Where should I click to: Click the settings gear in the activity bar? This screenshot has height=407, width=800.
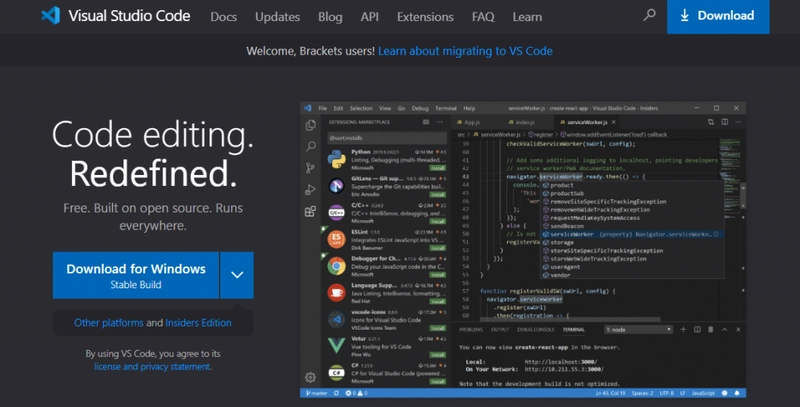310,377
